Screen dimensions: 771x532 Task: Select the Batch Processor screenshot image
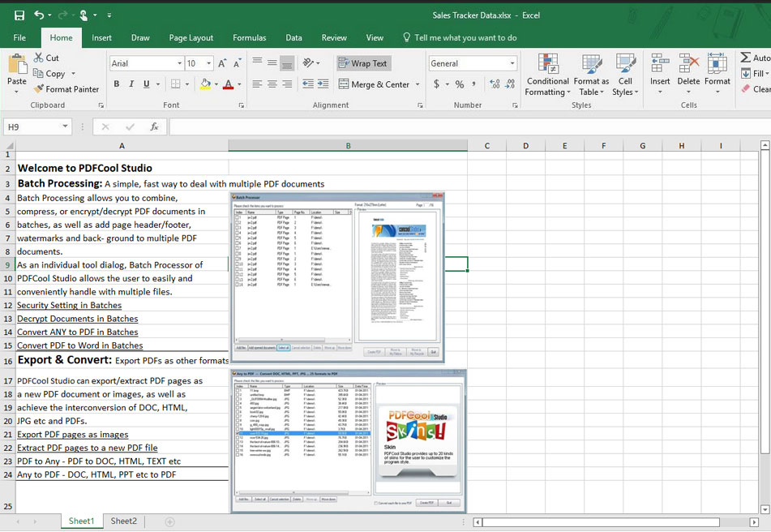(337, 277)
